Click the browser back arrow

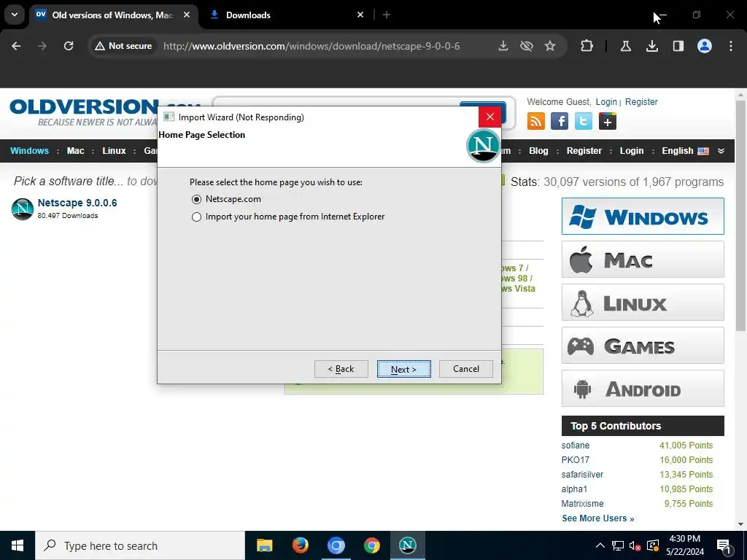click(16, 46)
